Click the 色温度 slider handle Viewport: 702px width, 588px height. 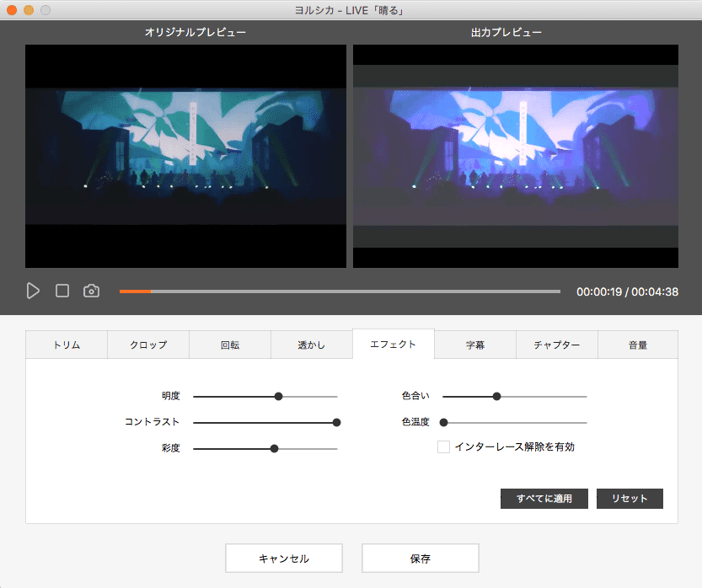tap(443, 422)
